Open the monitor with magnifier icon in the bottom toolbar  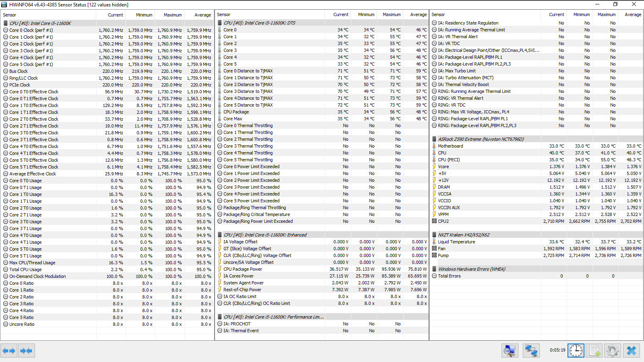510,351
